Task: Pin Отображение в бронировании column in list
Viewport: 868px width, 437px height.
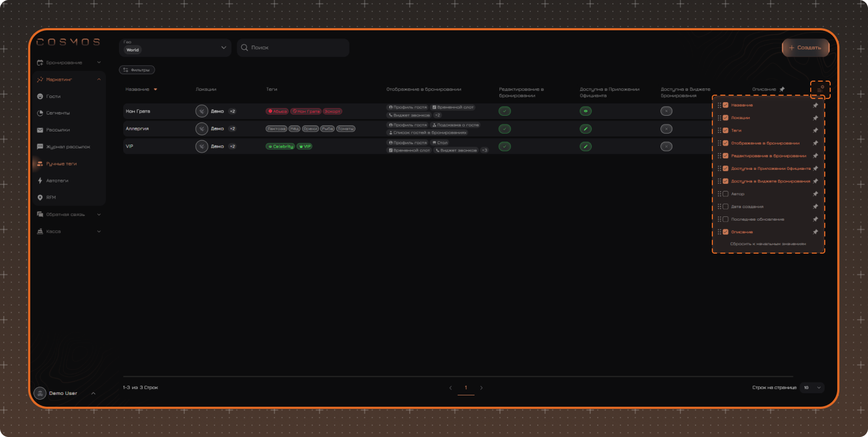Action: point(816,143)
